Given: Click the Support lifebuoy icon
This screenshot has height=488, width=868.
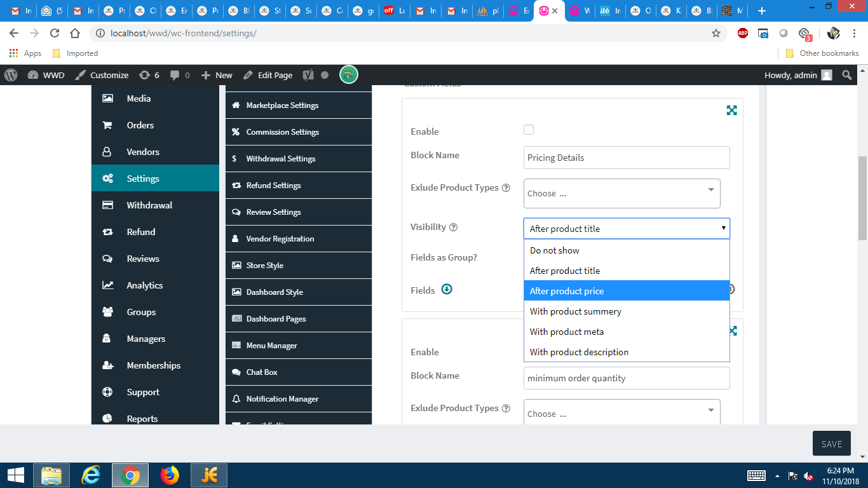Looking at the screenshot, I should pyautogui.click(x=108, y=392).
